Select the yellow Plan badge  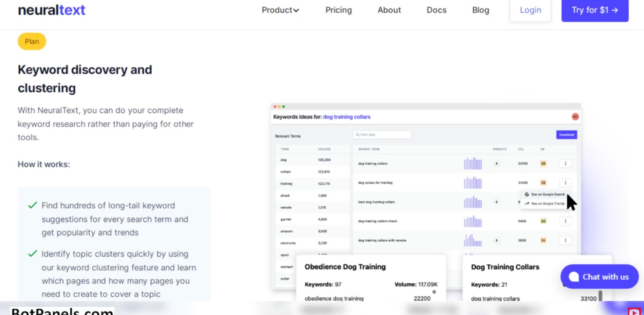32,41
